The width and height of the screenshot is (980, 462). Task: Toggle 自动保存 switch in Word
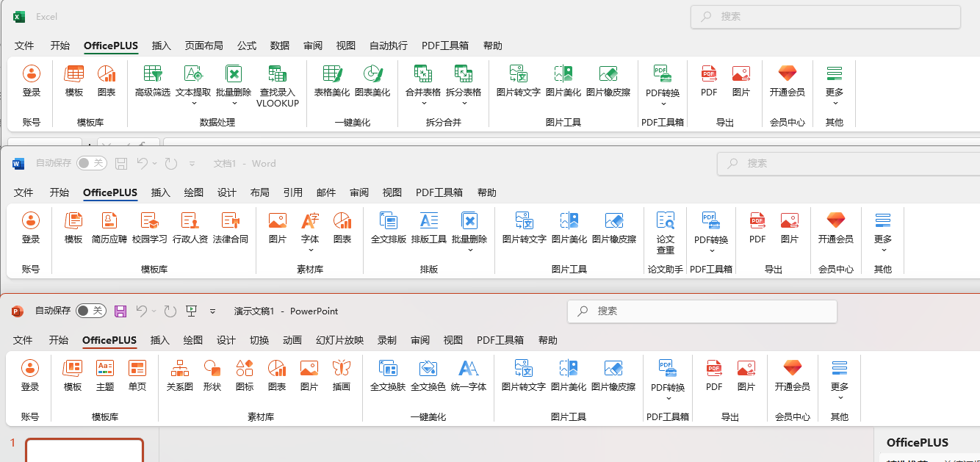[91, 163]
